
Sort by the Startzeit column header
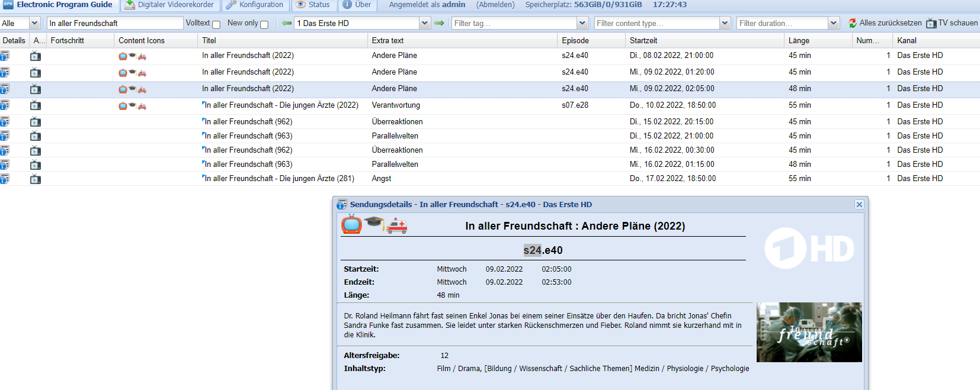[705, 40]
